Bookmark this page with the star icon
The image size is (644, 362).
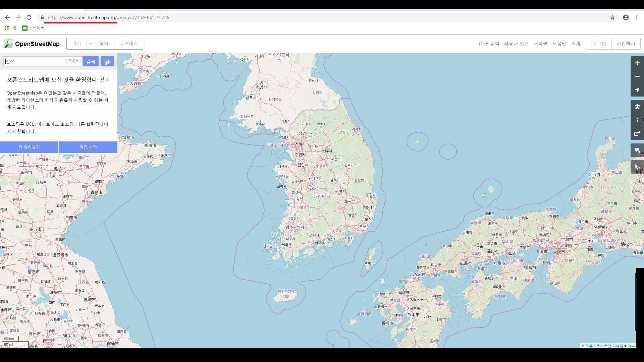coord(612,17)
